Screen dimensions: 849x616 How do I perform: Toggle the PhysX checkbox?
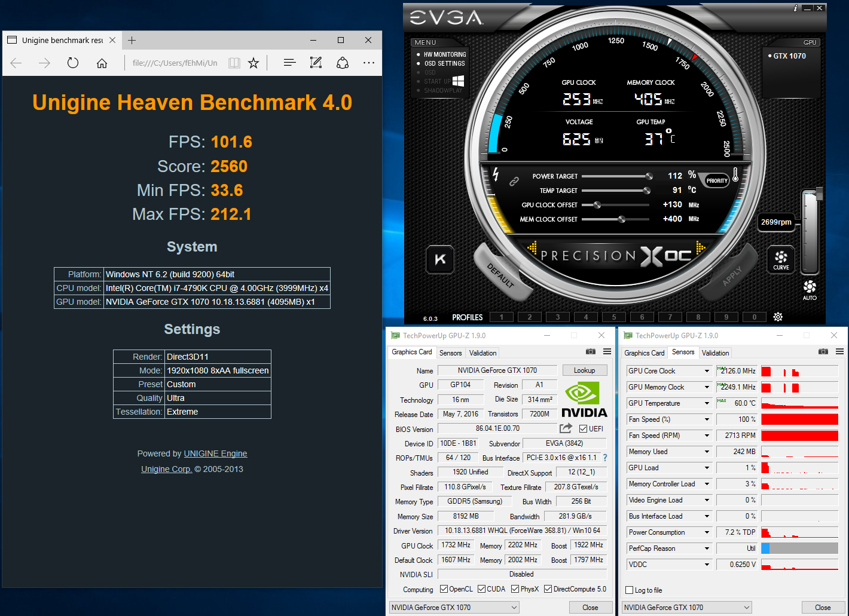point(515,589)
